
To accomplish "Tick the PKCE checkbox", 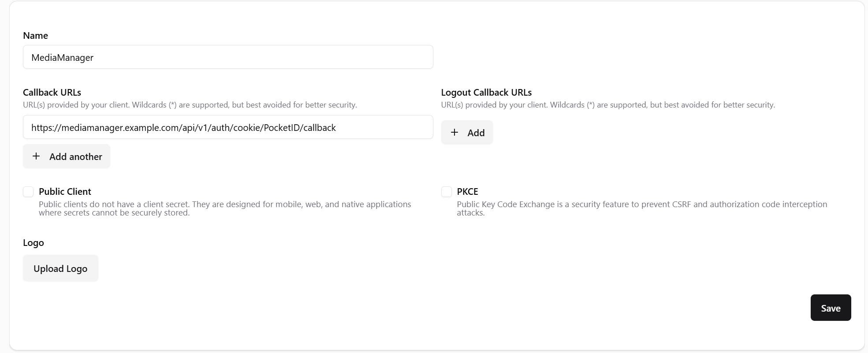I will 447,192.
